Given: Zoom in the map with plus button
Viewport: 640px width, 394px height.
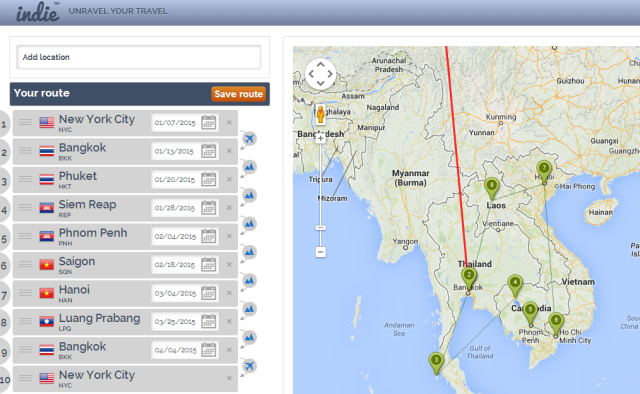Looking at the screenshot, I should [320, 138].
